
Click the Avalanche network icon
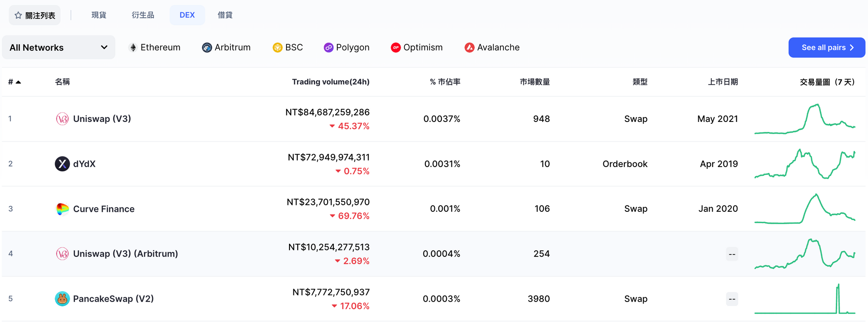pyautogui.click(x=469, y=48)
